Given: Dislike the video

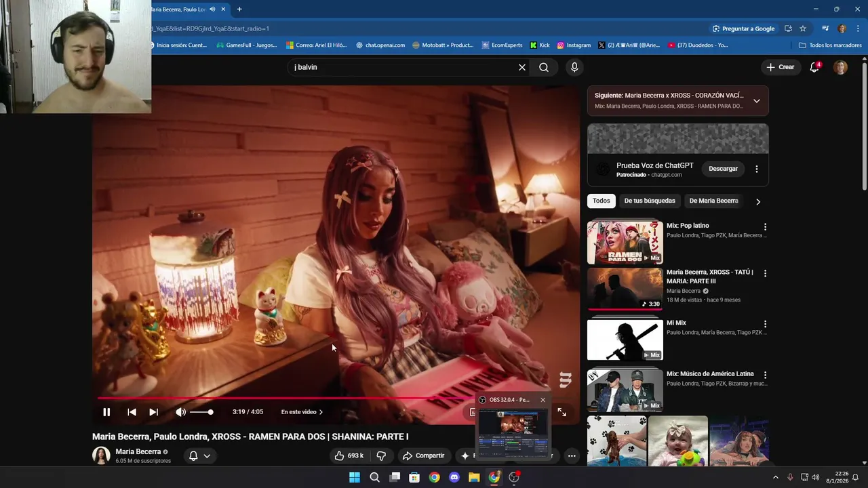Looking at the screenshot, I should click(x=381, y=455).
